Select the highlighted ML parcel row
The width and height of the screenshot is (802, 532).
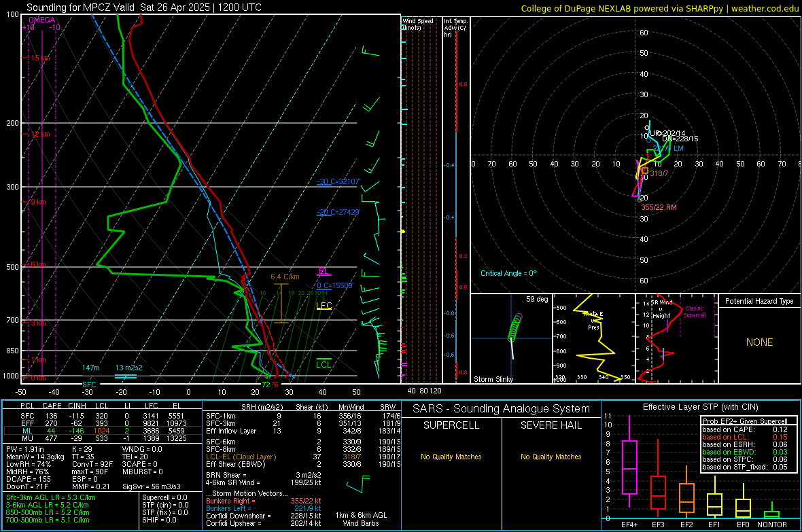(102, 431)
